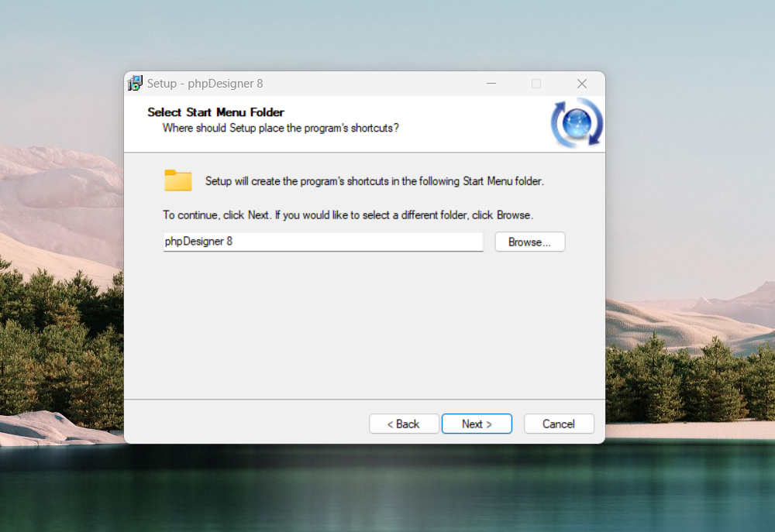Open the Browse... folder dialog
Viewport: 775px width, 532px height.
coord(530,242)
